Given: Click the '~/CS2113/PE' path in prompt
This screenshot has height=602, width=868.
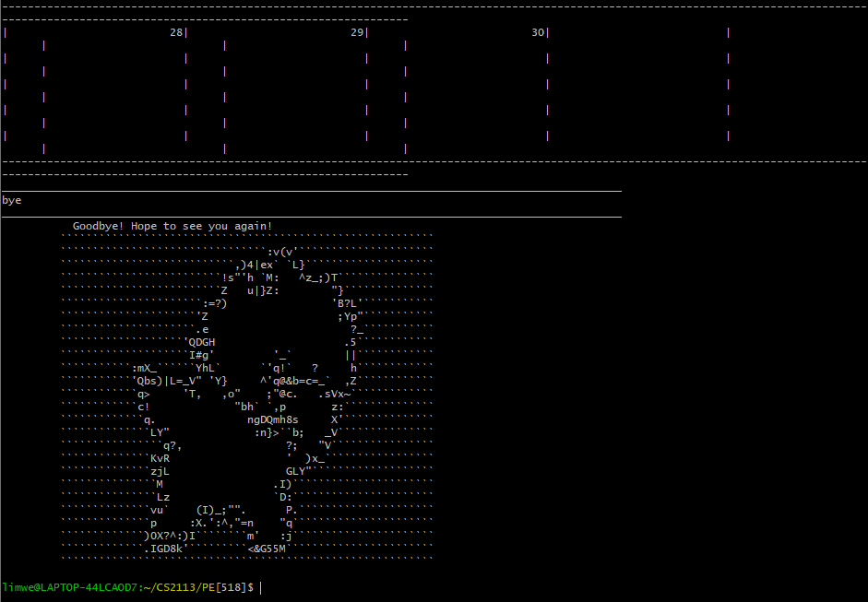Looking at the screenshot, I should tap(179, 587).
